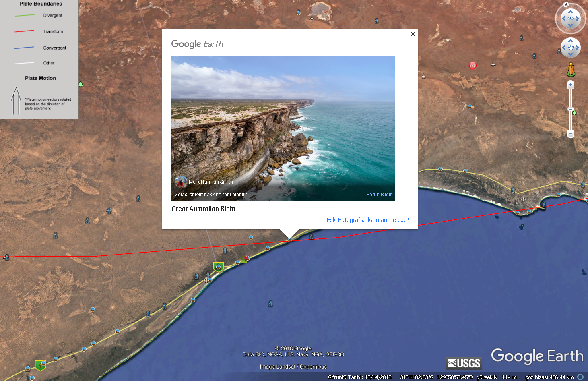
Task: Click the USGS logo overlay
Action: 464,363
